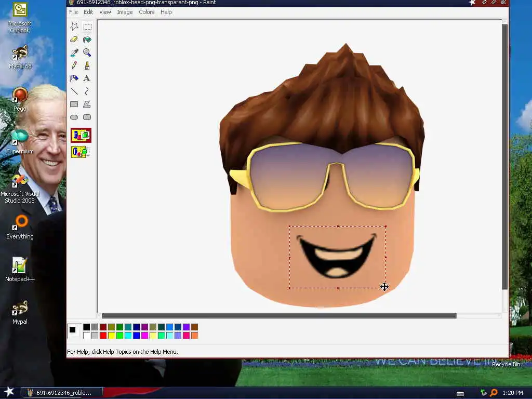Screen dimensions: 532x399
Task: Select the Rounded Rectangle tool
Action: click(87, 117)
